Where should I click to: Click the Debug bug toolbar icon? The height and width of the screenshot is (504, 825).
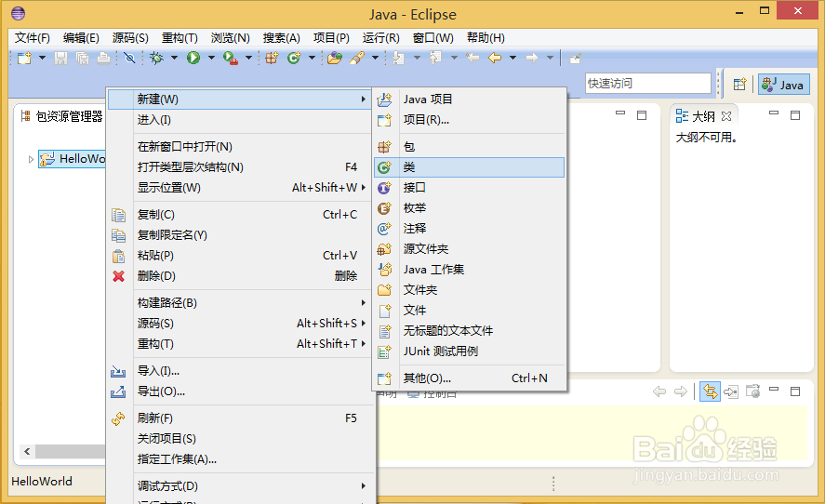pos(156,58)
